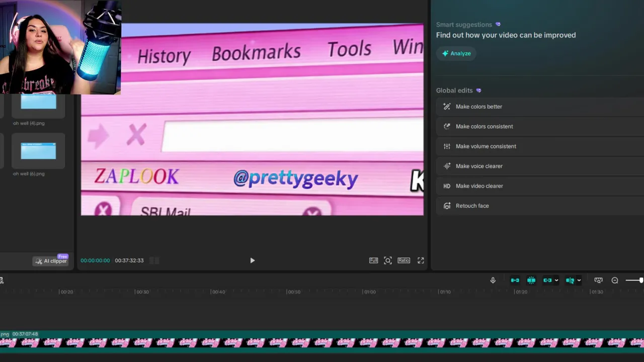Viewport: 644px width, 362px height.
Task: Click the Global edits heading
Action: [454, 90]
